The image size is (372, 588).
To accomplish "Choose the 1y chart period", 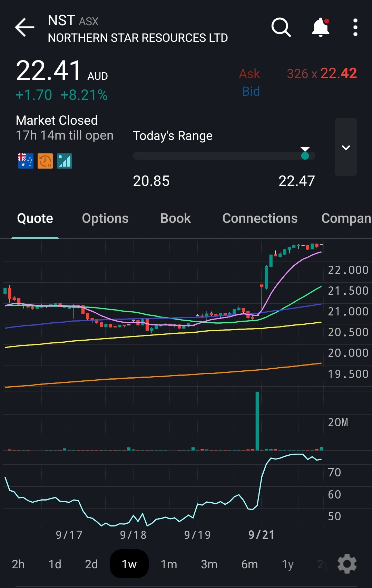I will point(287,564).
